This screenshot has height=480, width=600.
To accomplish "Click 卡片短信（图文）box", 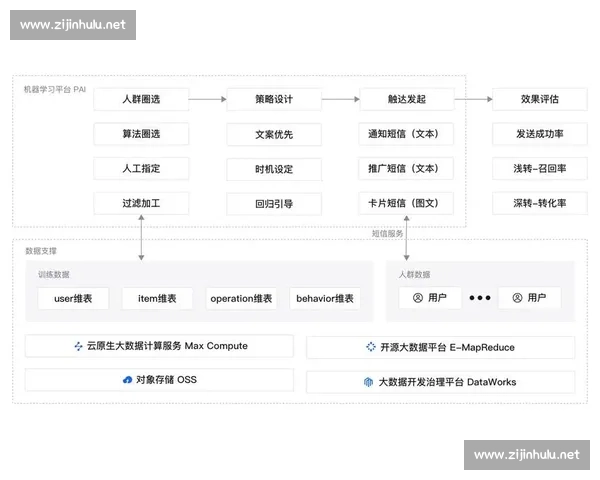I will point(406,204).
